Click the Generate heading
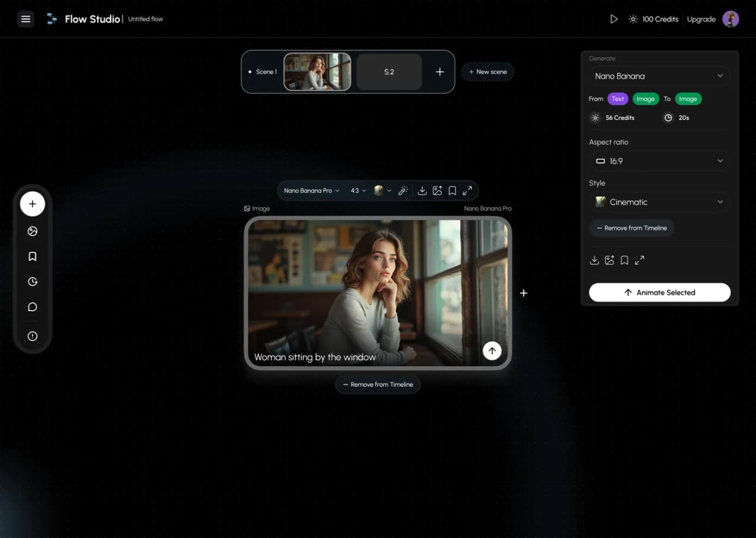Screen dimensions: 756x538 (602, 58)
